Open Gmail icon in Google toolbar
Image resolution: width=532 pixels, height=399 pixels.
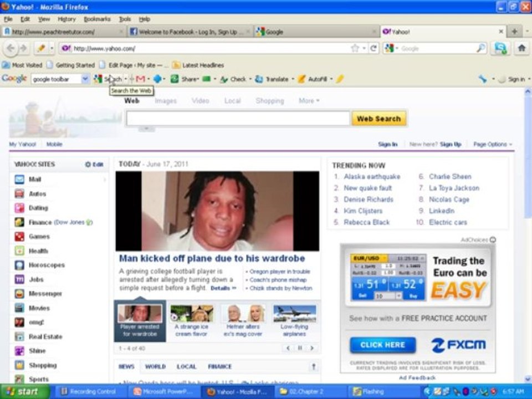point(140,79)
